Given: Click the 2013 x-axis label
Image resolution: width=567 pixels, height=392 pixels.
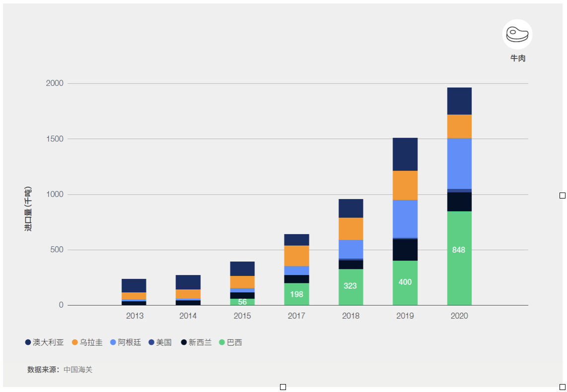Looking at the screenshot, I should [x=135, y=316].
